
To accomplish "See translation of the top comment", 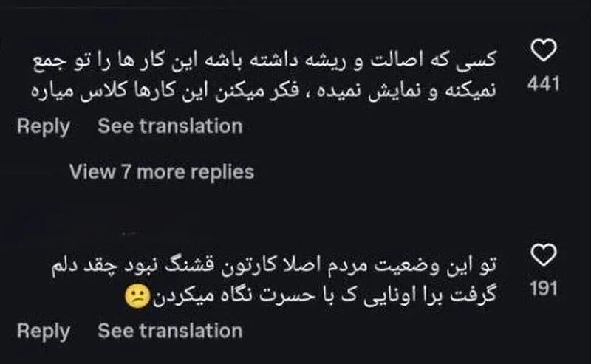I will [170, 126].
